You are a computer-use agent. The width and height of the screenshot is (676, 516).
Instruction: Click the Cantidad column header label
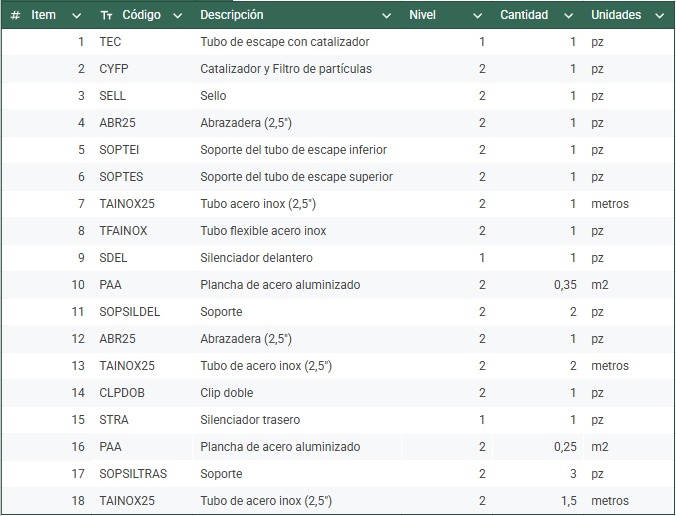(x=524, y=15)
